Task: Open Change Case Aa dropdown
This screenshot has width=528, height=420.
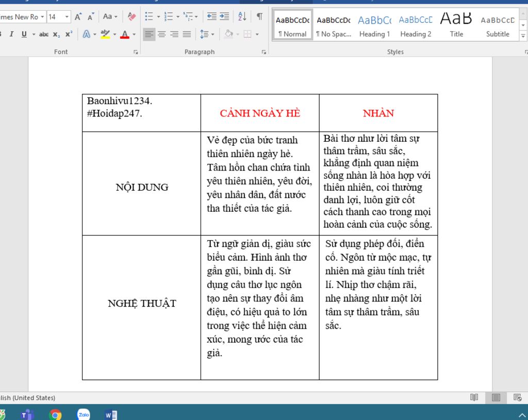Action: 110,16
